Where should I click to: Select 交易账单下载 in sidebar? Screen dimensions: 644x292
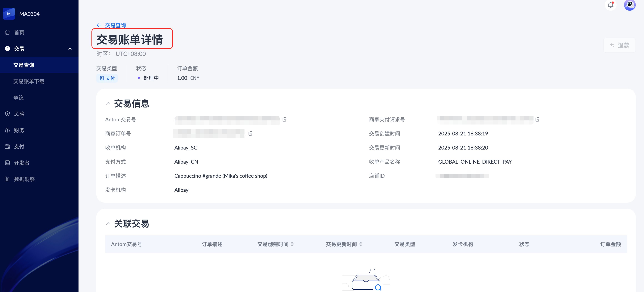point(29,81)
